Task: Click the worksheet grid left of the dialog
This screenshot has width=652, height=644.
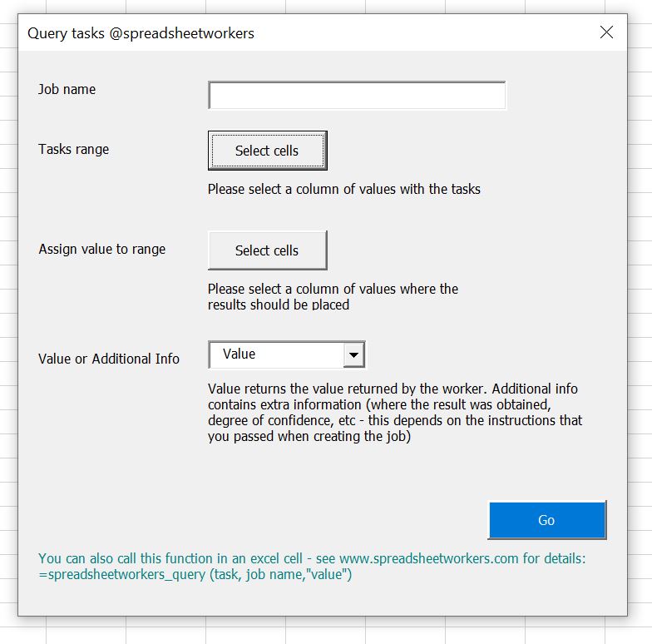Action: coord(8,333)
